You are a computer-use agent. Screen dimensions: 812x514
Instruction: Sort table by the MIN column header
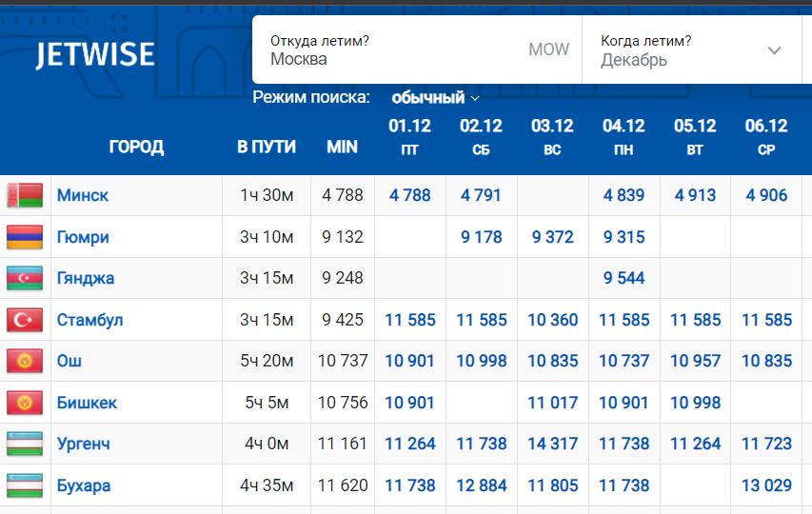pyautogui.click(x=342, y=147)
